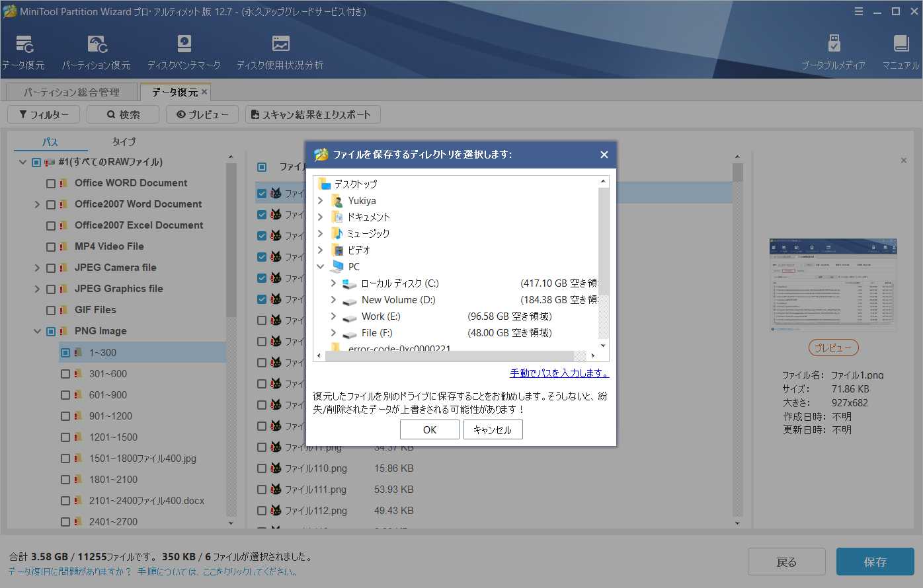Image resolution: width=923 pixels, height=588 pixels.
Task: Check the checkbox for ファイル111.png
Action: 261,490
